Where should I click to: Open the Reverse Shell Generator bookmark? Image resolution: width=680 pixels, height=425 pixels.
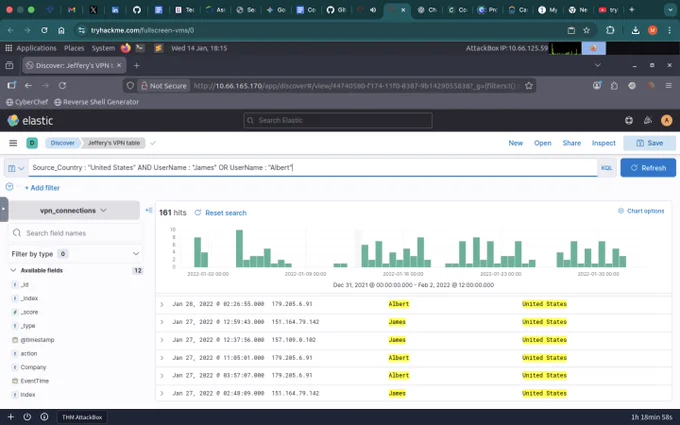(96, 102)
